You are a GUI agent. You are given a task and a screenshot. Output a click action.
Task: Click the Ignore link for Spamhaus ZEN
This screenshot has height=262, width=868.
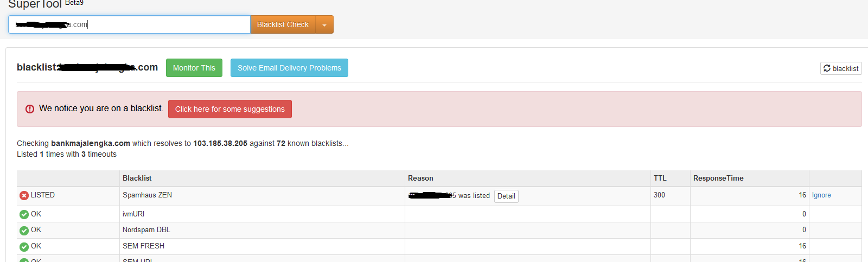pos(821,195)
